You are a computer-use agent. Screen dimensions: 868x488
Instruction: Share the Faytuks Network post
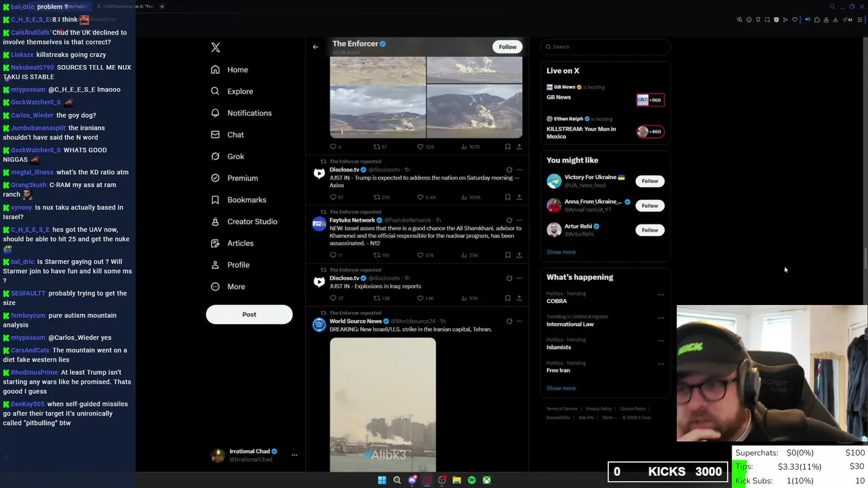point(519,255)
